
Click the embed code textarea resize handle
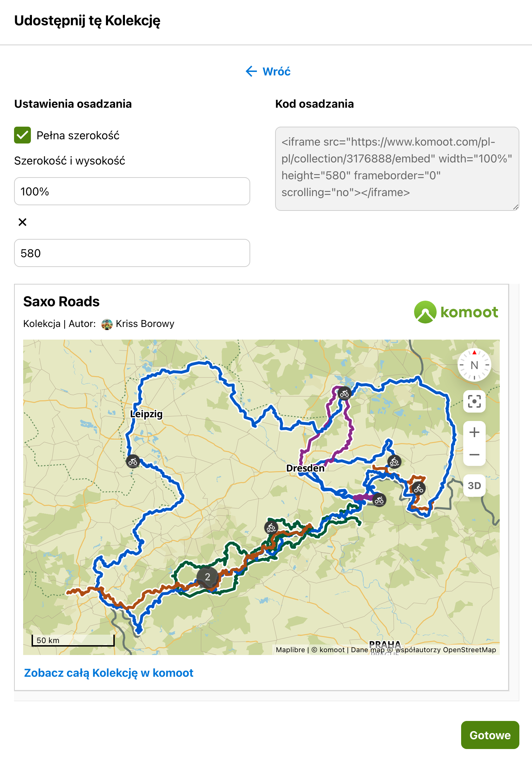coord(516,207)
